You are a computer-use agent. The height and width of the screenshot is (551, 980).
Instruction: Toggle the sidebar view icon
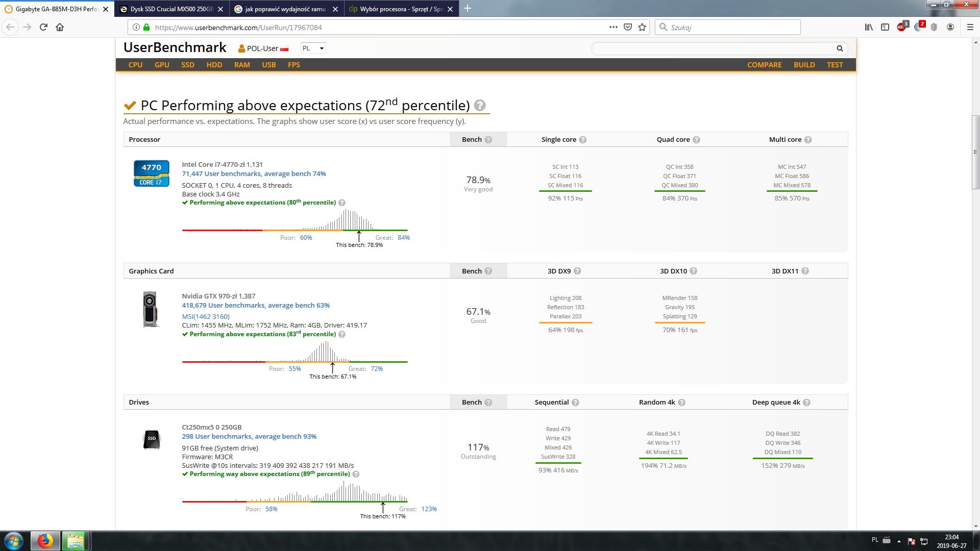click(885, 27)
